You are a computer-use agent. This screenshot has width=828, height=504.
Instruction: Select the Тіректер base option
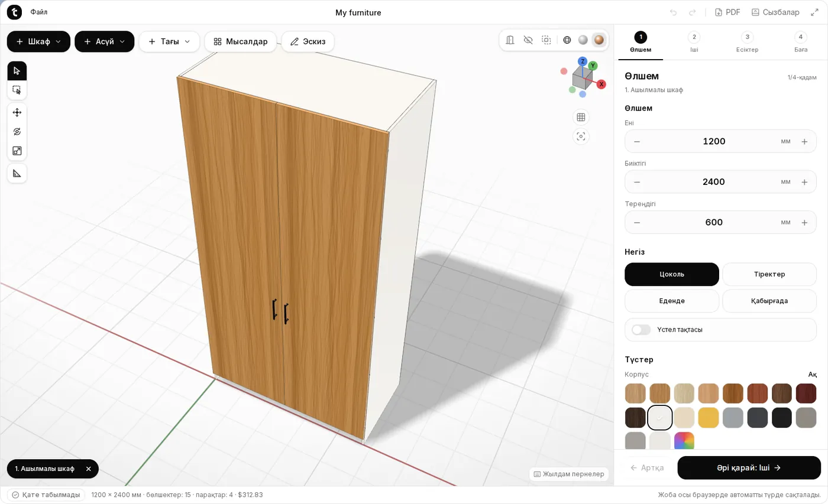click(769, 274)
